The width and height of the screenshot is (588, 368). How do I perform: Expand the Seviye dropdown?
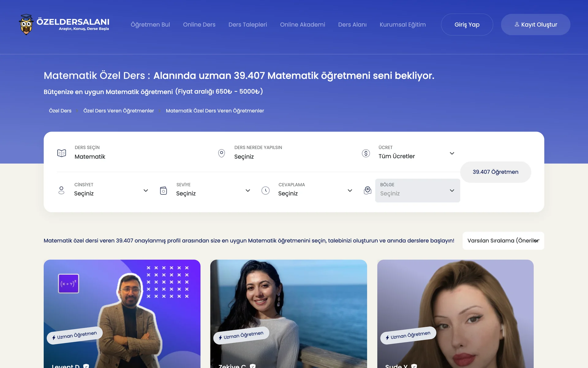(213, 190)
